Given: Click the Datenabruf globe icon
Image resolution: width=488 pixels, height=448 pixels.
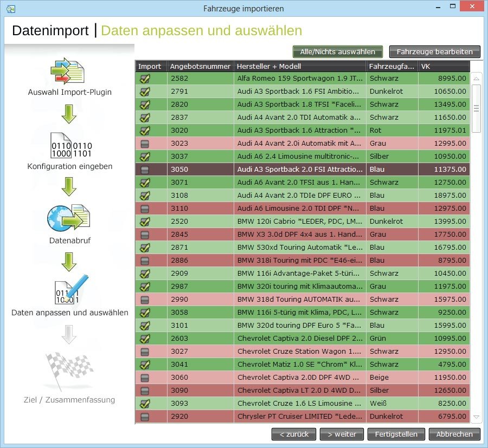Looking at the screenshot, I should coord(69,218).
